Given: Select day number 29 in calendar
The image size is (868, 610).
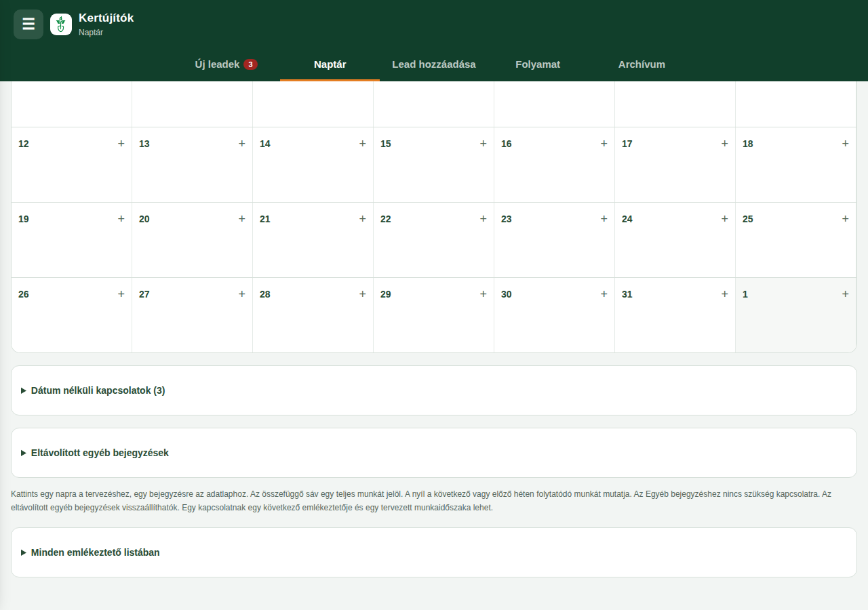Looking at the screenshot, I should click(x=386, y=294).
